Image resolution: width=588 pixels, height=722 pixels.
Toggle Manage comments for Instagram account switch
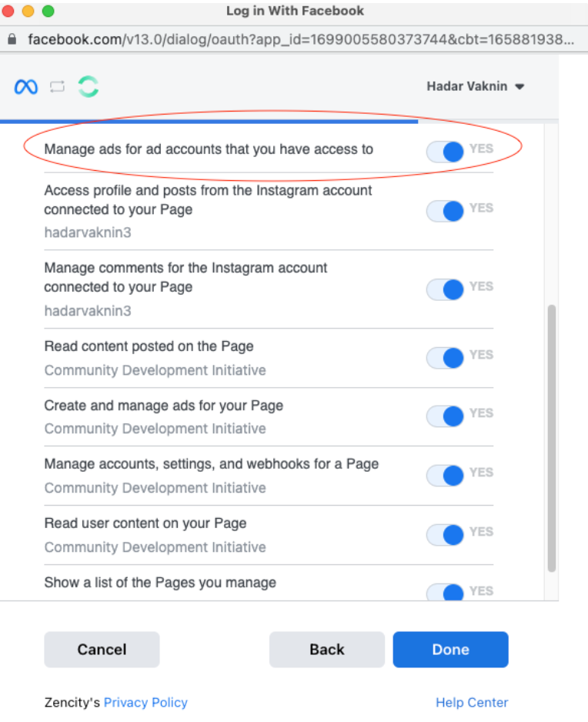click(445, 289)
